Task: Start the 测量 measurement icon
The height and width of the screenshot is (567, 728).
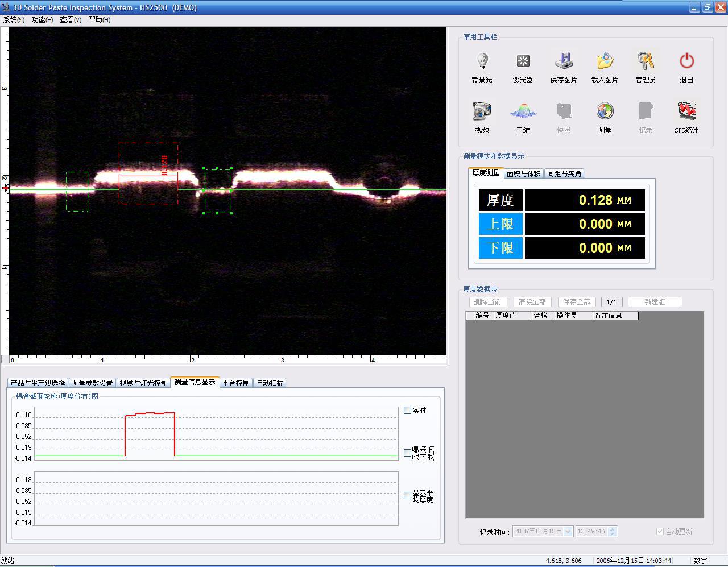Action: click(x=605, y=111)
